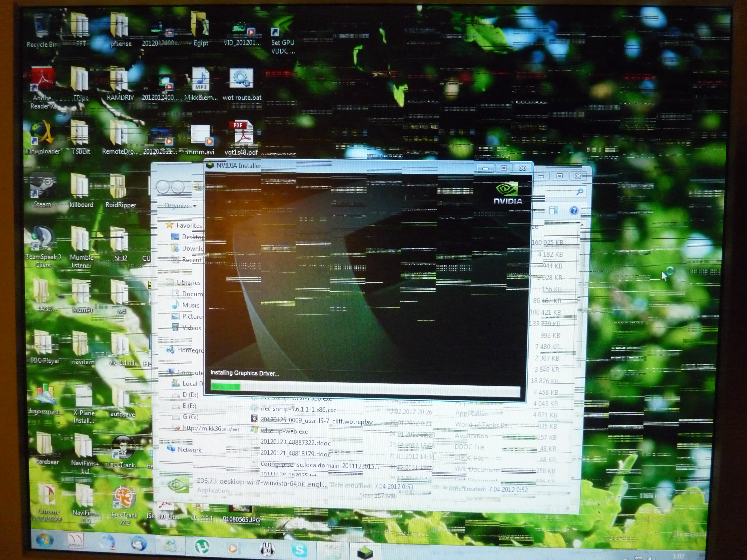This screenshot has height=560, width=747.
Task: Open the Organize dropdown menu
Action: pos(180,205)
